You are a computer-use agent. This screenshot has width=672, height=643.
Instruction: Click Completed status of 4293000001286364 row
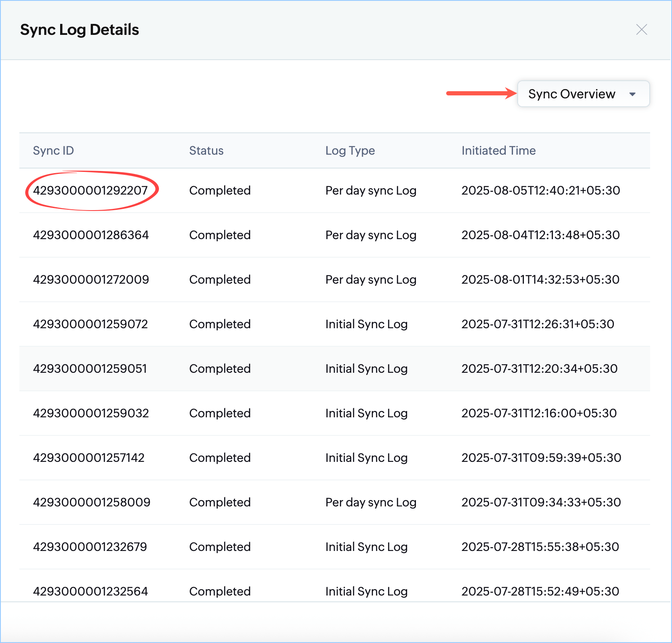pyautogui.click(x=220, y=235)
